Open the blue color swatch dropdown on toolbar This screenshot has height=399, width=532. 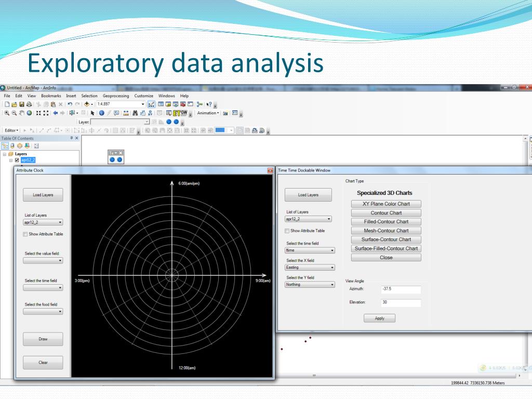(231, 130)
